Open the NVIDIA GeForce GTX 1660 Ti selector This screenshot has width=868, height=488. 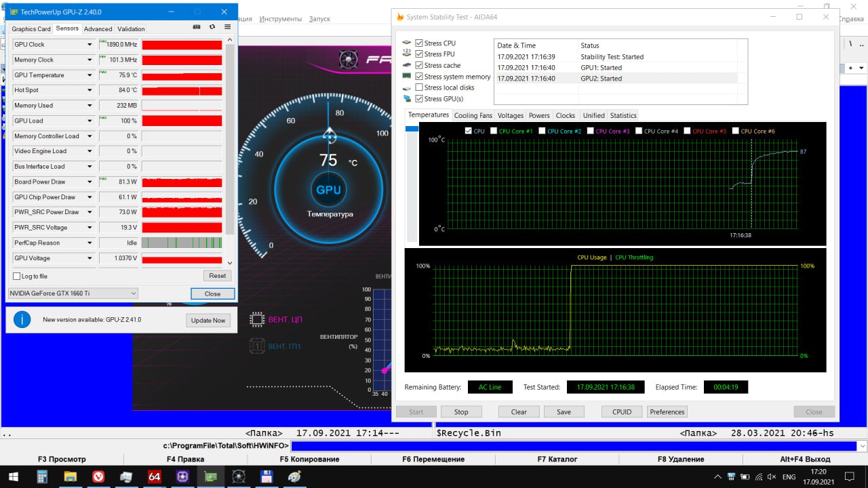coord(73,293)
